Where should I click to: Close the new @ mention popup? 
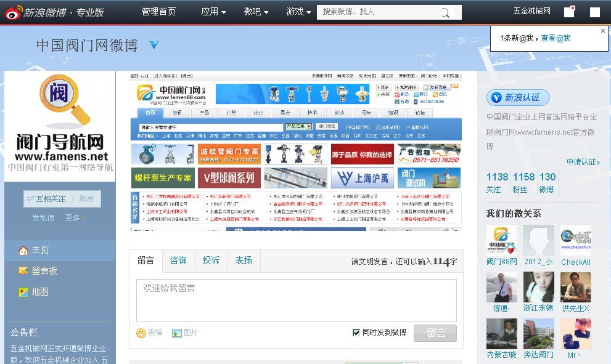pyautogui.click(x=603, y=31)
